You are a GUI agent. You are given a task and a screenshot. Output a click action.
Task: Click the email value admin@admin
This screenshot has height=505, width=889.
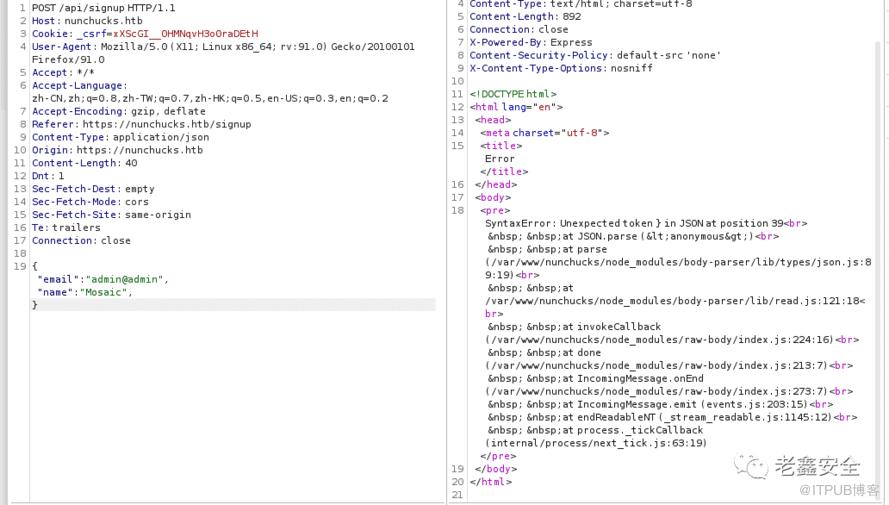[126, 279]
